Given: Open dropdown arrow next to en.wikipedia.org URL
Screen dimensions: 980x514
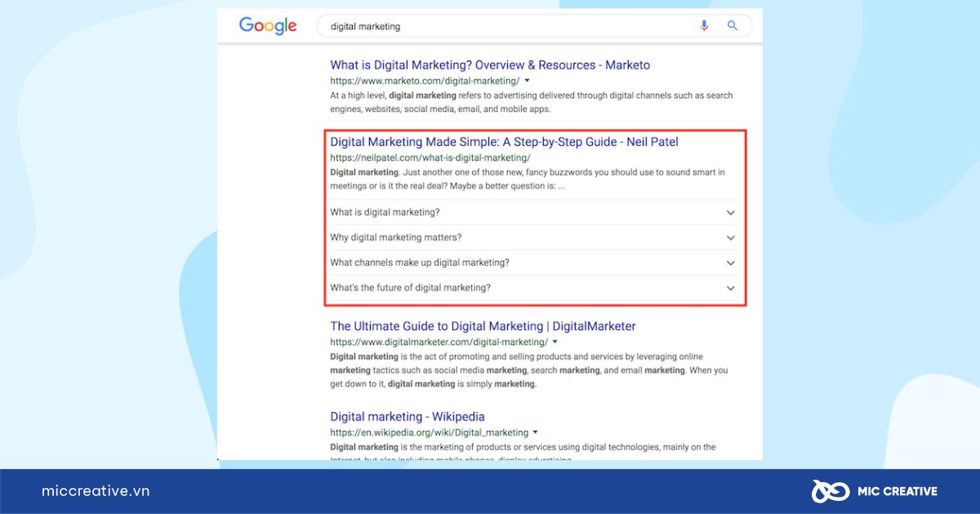Looking at the screenshot, I should [x=536, y=432].
